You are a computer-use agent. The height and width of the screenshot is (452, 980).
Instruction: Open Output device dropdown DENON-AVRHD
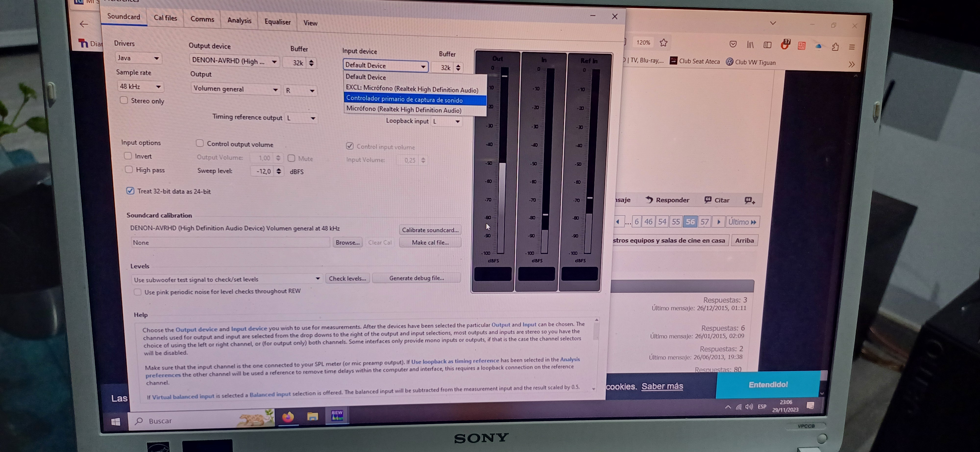[x=234, y=61]
